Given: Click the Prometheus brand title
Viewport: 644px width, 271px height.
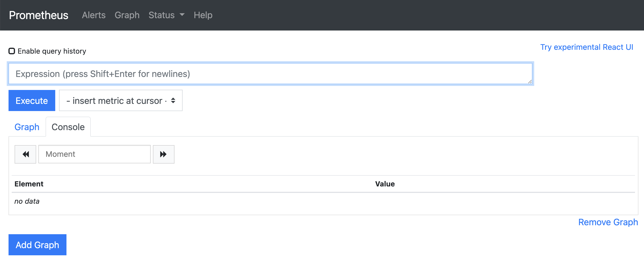Looking at the screenshot, I should [38, 15].
